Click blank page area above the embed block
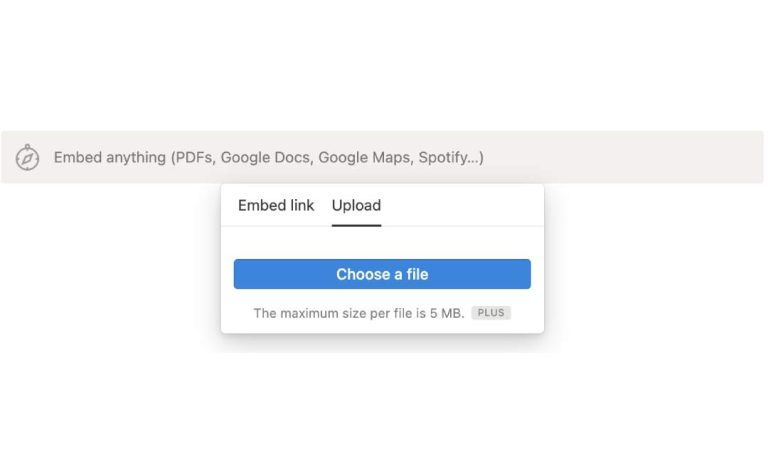The width and height of the screenshot is (768, 461). click(x=384, y=70)
